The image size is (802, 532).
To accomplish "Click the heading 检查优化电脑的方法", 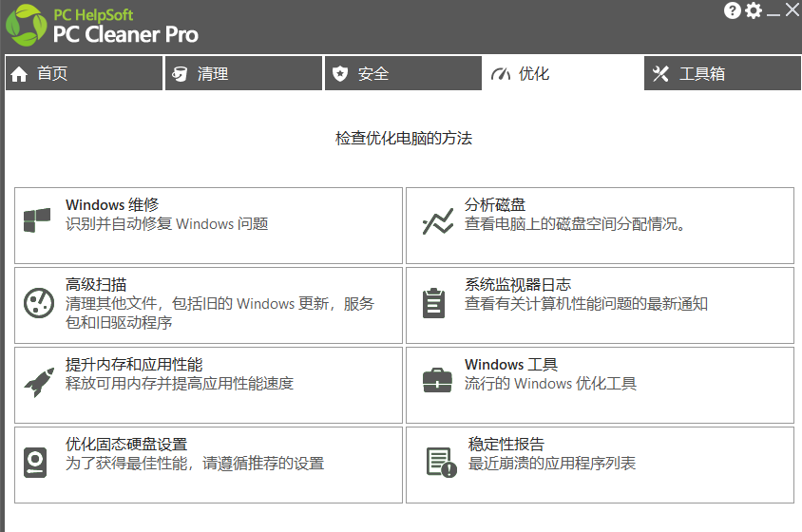I will (x=404, y=138).
